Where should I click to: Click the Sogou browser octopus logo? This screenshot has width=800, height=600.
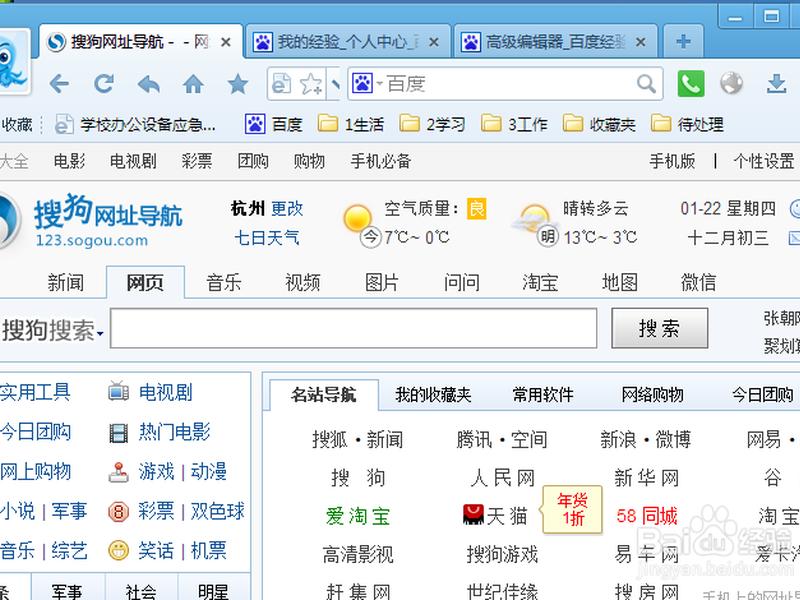tap(12, 63)
